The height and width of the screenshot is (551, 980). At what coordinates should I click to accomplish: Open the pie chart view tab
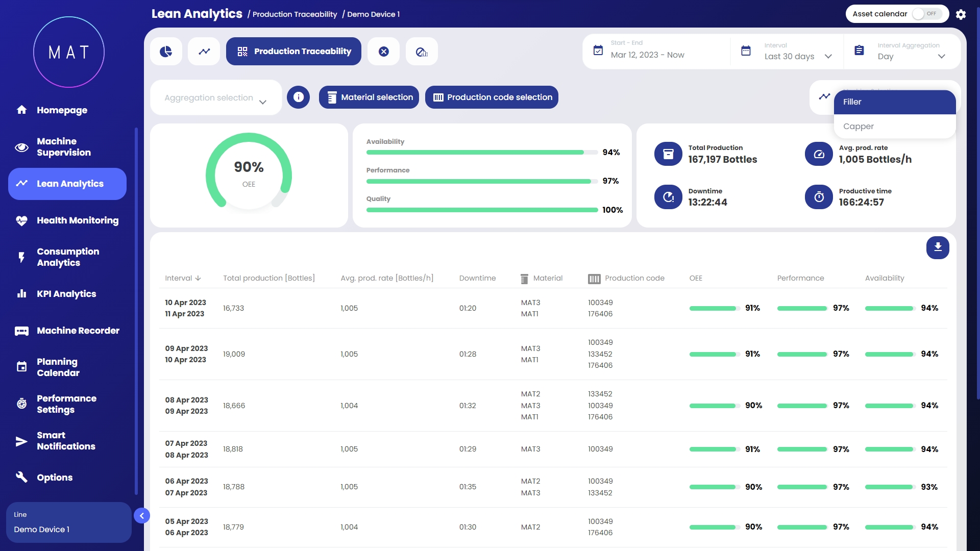click(166, 52)
